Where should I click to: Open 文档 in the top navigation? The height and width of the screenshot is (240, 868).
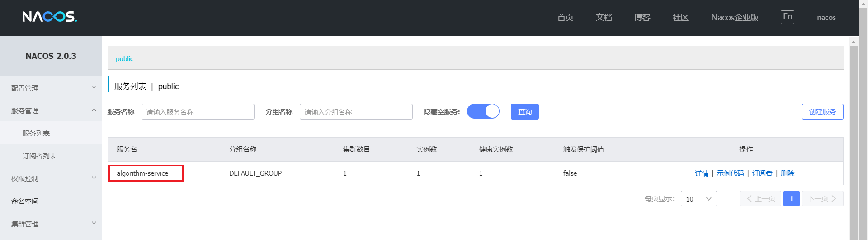coord(604,18)
